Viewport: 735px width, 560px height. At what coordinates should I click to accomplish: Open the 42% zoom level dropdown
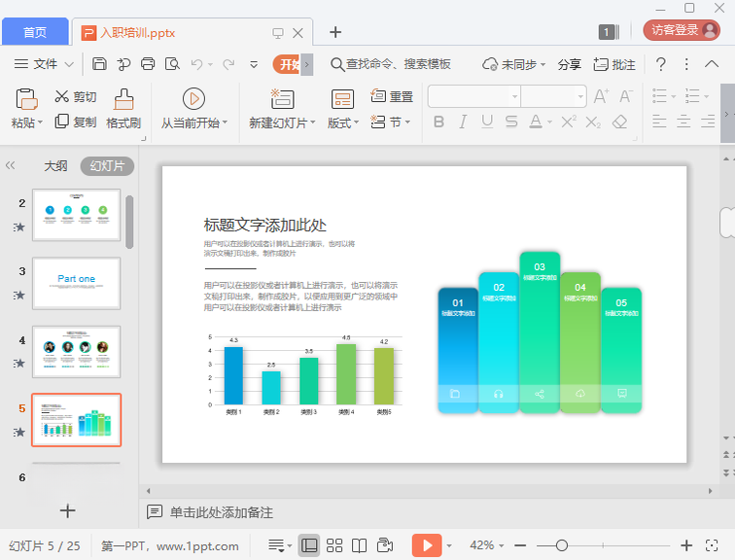click(x=486, y=545)
